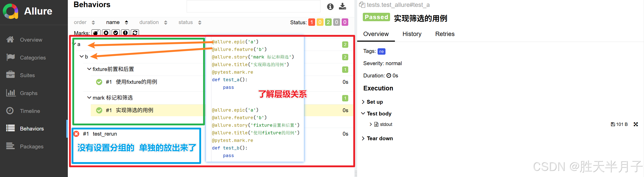The width and height of the screenshot is (644, 177).
Task: Click failed status icon of test_rerun
Action: (x=76, y=134)
